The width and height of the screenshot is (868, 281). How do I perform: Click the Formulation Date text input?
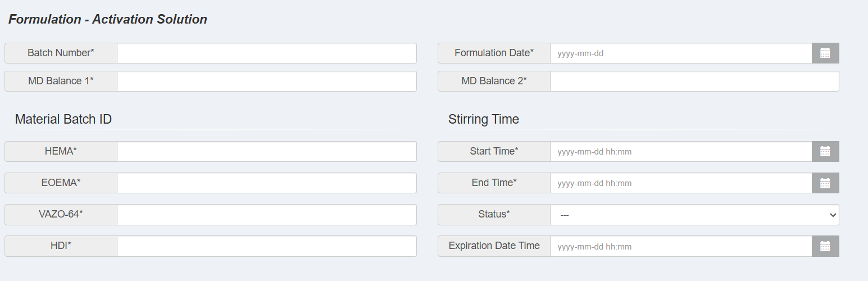coord(681,53)
